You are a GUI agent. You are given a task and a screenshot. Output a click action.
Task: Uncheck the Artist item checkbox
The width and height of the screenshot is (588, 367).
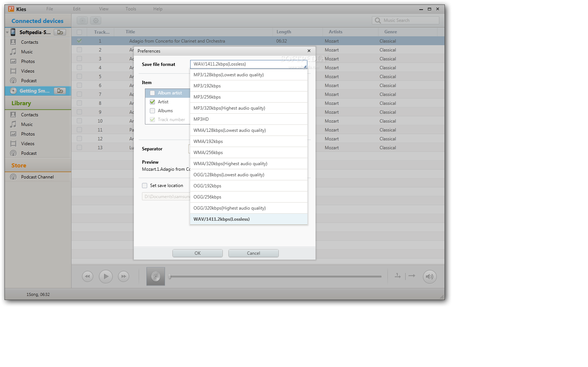coord(152,102)
